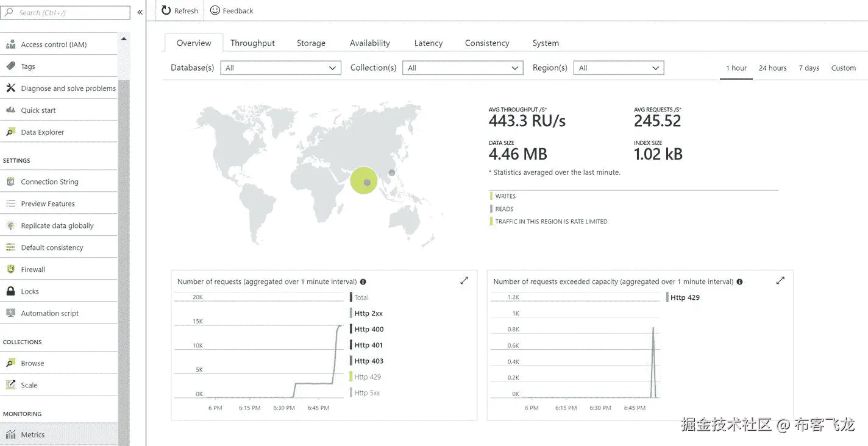Toggle the Total legend series

(361, 297)
